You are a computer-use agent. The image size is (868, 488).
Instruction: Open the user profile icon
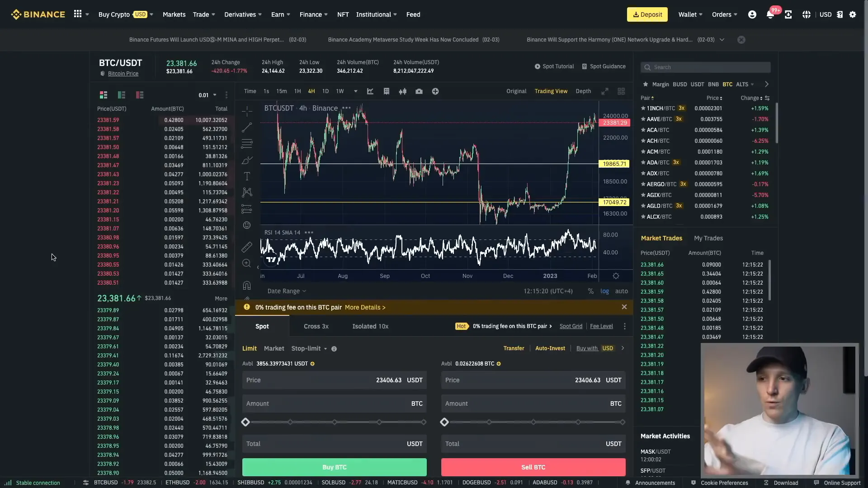point(752,14)
